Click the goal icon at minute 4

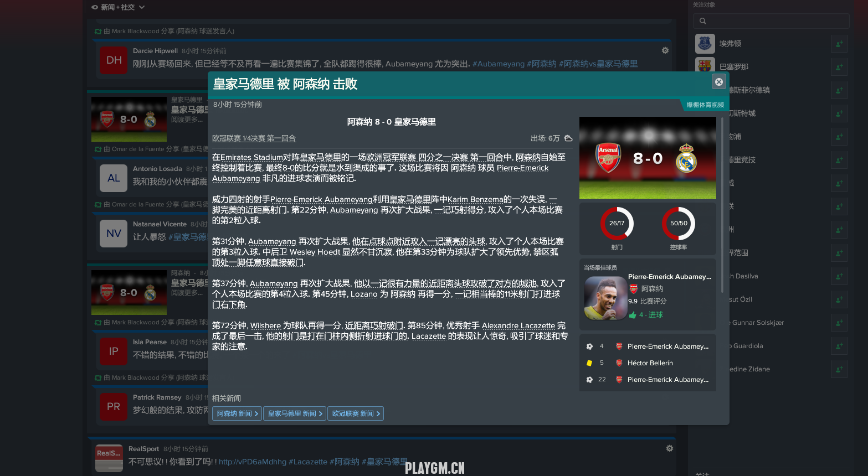click(589, 346)
